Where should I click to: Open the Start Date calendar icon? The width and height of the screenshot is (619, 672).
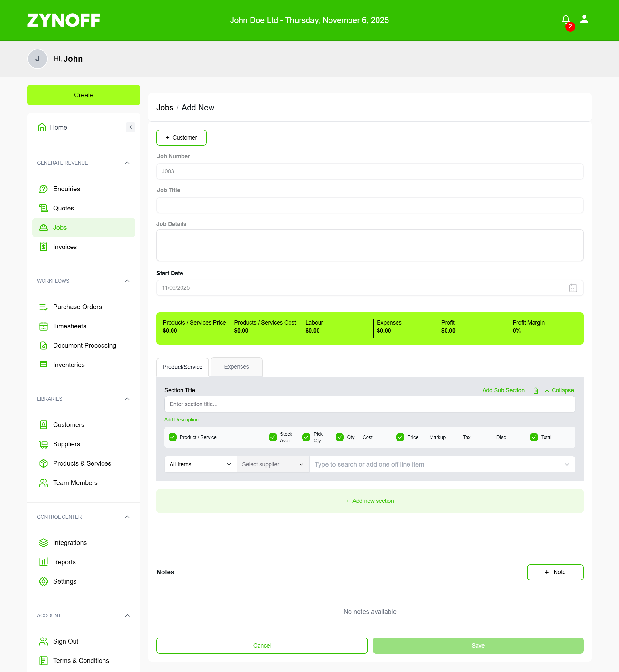[x=573, y=288]
